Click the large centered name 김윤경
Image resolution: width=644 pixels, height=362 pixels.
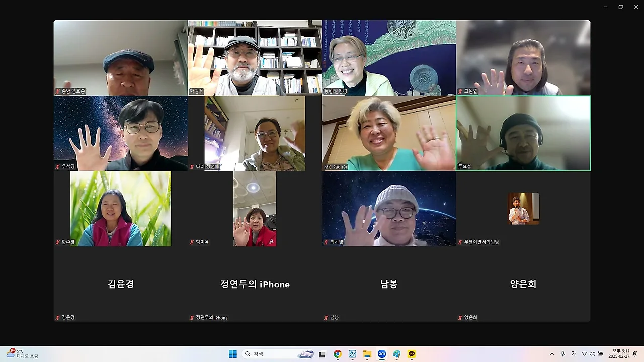[x=121, y=284]
